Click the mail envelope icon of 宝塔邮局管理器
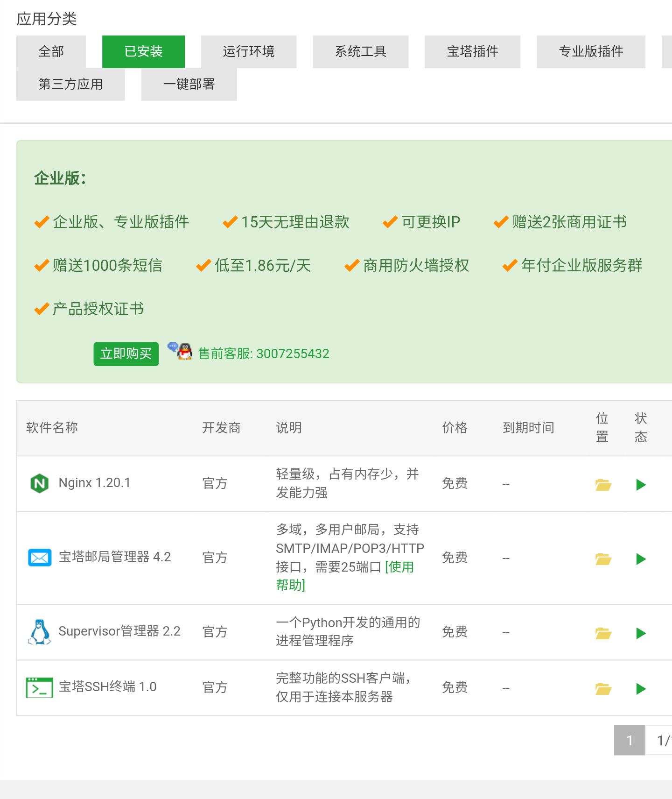The width and height of the screenshot is (672, 799). click(x=40, y=558)
